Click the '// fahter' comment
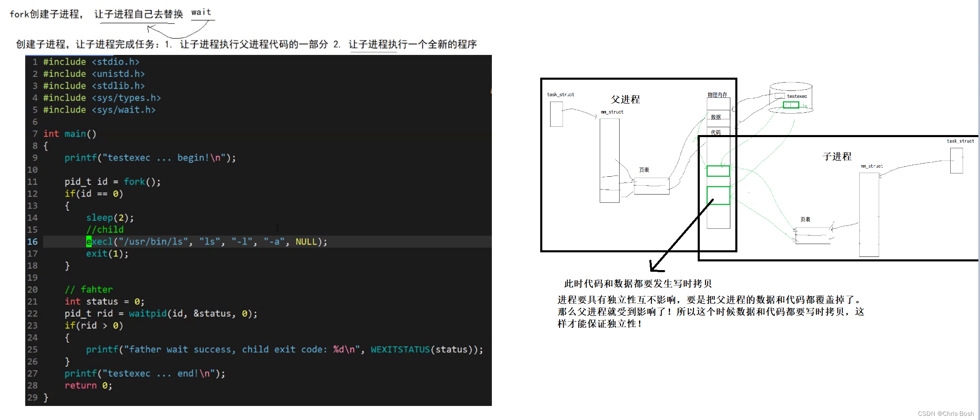 click(x=88, y=289)
